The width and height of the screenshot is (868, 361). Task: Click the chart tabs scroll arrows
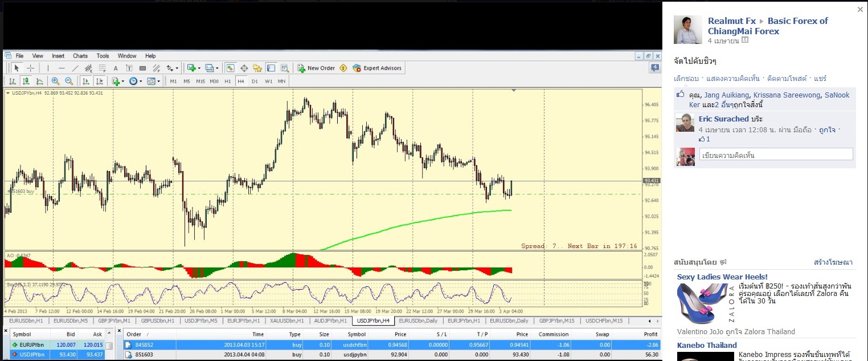pyautogui.click(x=654, y=321)
